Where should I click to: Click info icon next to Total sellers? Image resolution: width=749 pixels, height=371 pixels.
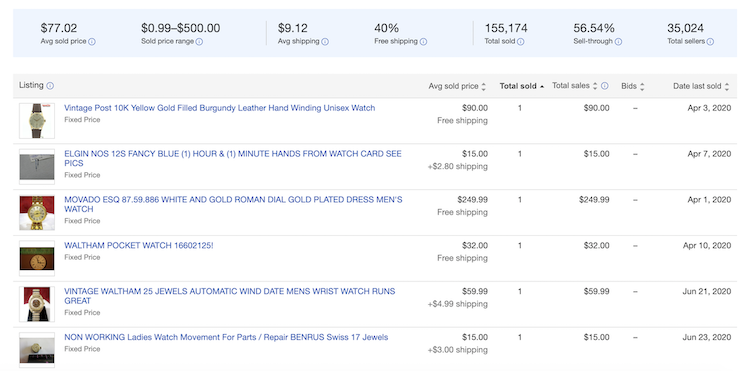(710, 42)
